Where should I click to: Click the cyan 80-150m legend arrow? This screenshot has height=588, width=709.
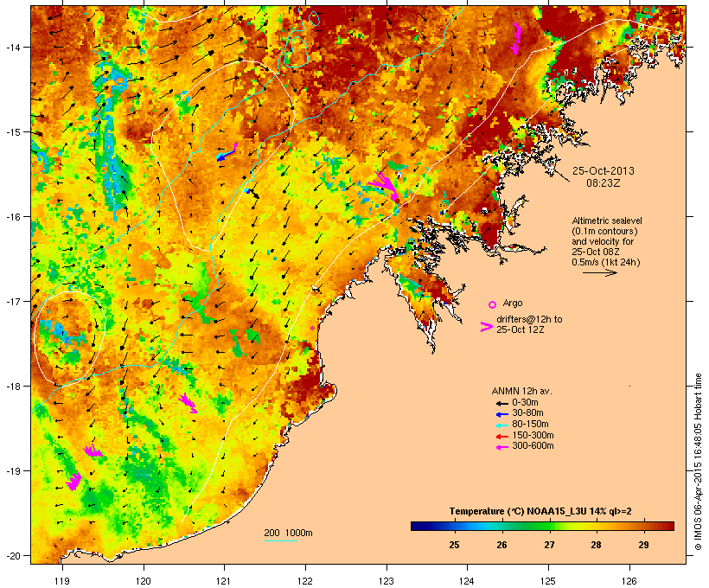point(501,425)
